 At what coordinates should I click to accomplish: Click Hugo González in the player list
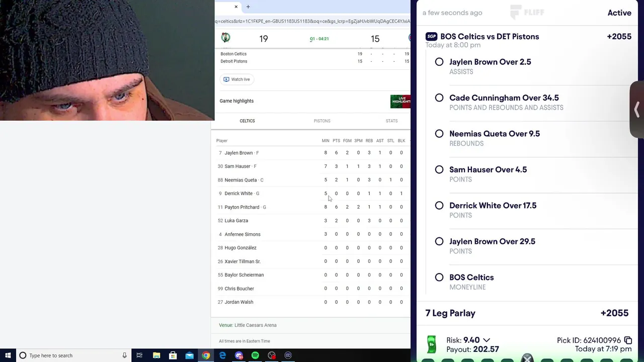point(240,248)
